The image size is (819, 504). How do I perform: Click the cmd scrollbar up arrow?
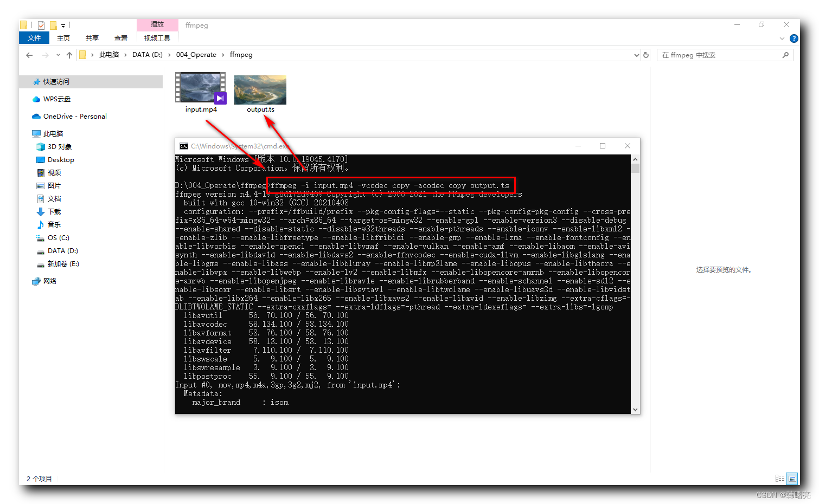tap(635, 159)
